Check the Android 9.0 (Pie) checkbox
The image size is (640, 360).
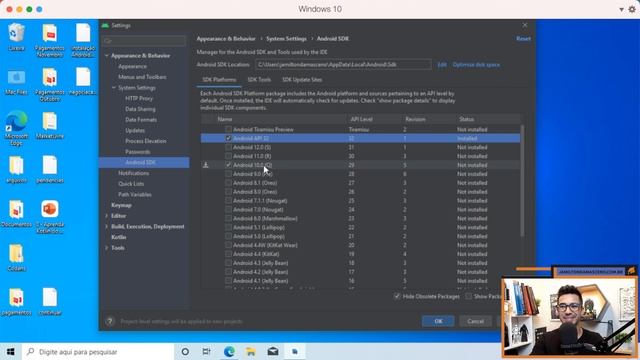228,174
